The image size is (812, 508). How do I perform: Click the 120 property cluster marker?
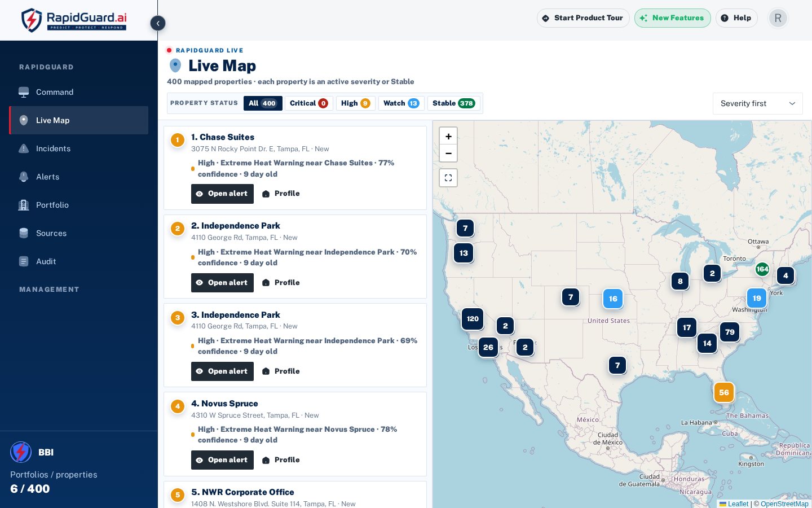click(473, 319)
